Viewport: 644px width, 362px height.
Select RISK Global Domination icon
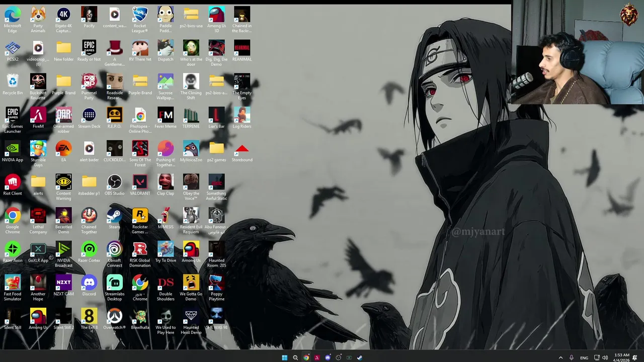point(140,254)
